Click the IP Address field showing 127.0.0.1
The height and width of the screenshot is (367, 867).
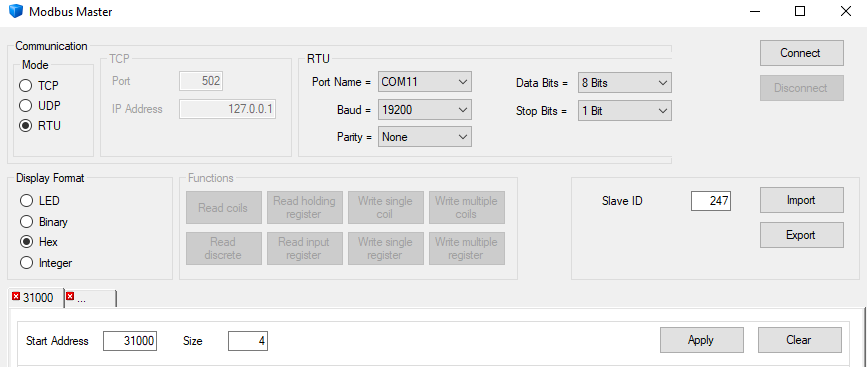pyautogui.click(x=227, y=109)
